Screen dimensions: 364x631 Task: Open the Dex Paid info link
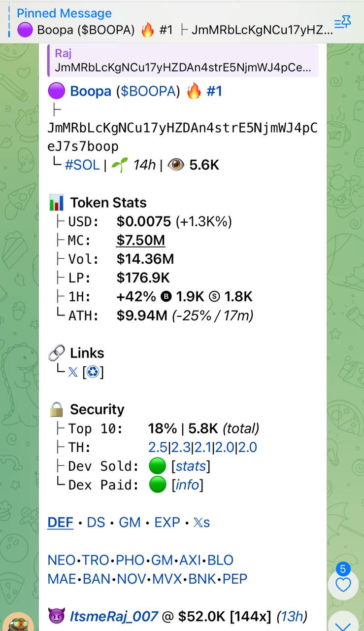[x=187, y=485]
